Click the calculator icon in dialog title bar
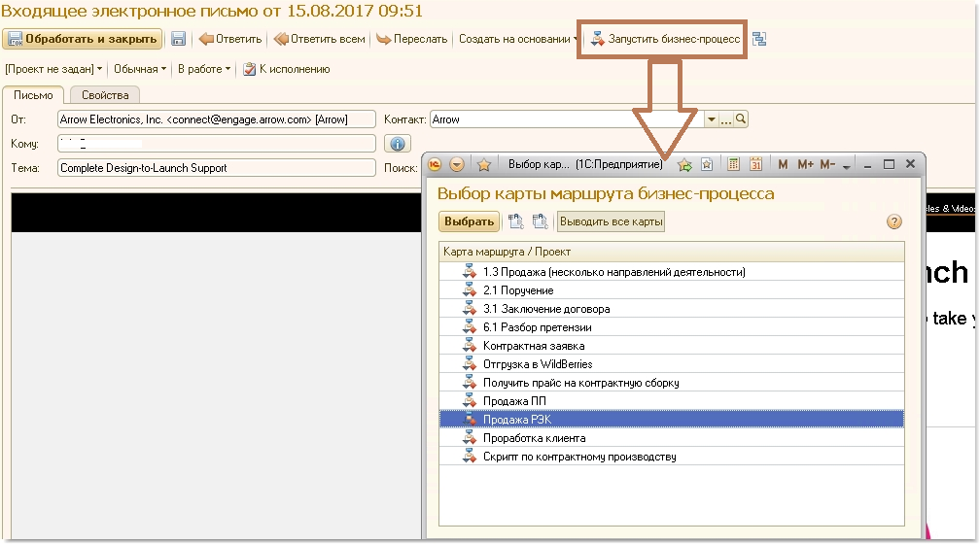980x544 pixels. point(734,165)
